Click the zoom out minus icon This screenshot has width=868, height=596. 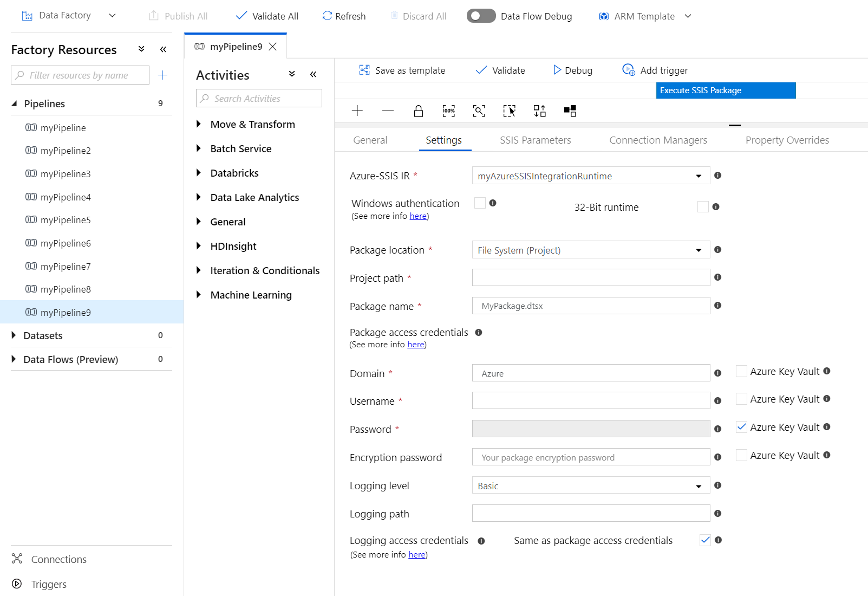tap(388, 111)
